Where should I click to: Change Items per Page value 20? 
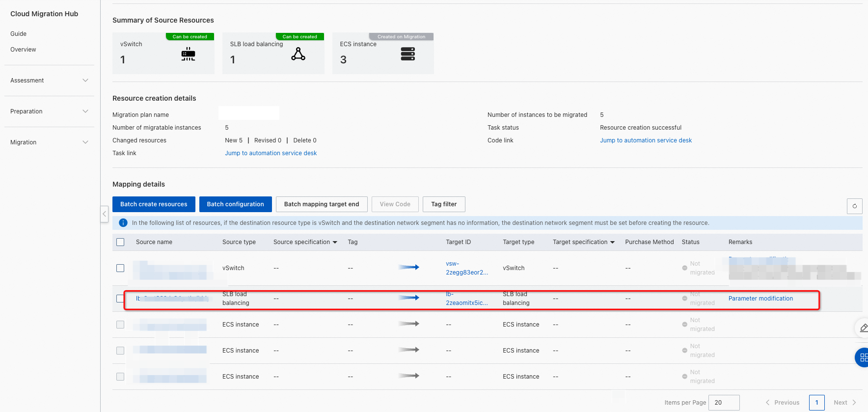click(724, 403)
